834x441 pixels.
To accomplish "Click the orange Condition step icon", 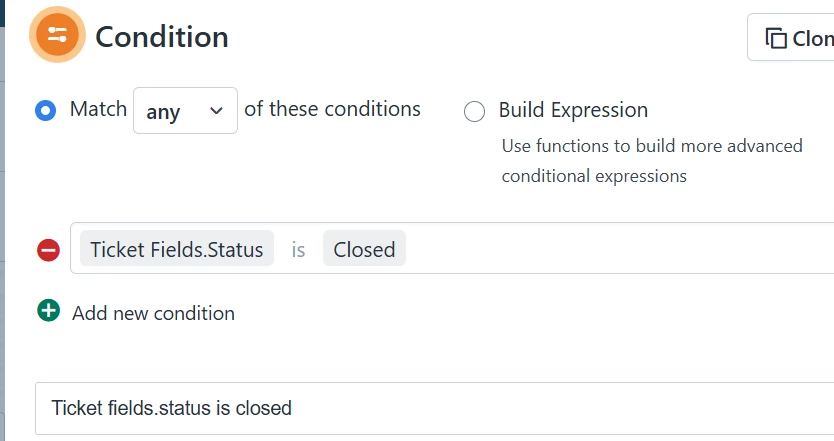I will [57, 35].
